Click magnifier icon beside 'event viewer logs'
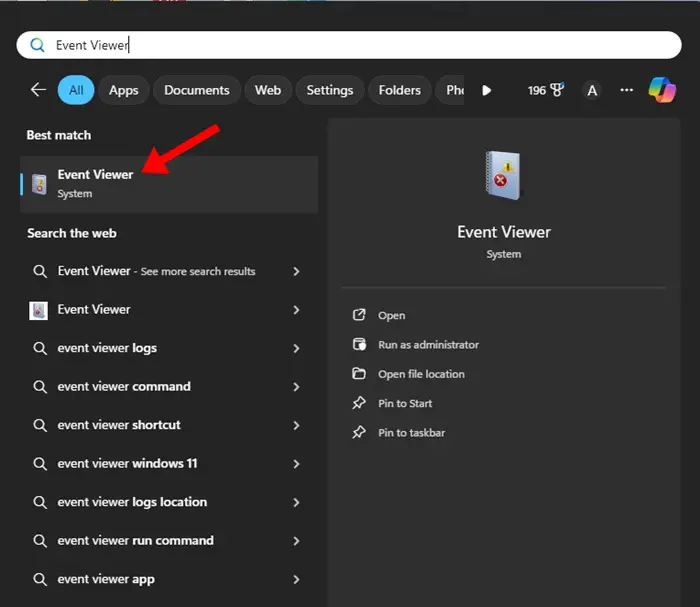Viewport: 700px width, 607px height. (40, 348)
